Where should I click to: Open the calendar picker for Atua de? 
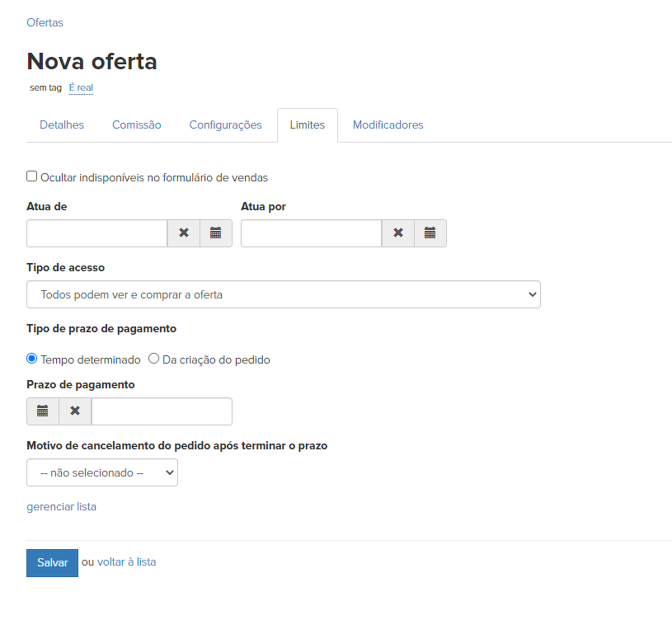215,233
